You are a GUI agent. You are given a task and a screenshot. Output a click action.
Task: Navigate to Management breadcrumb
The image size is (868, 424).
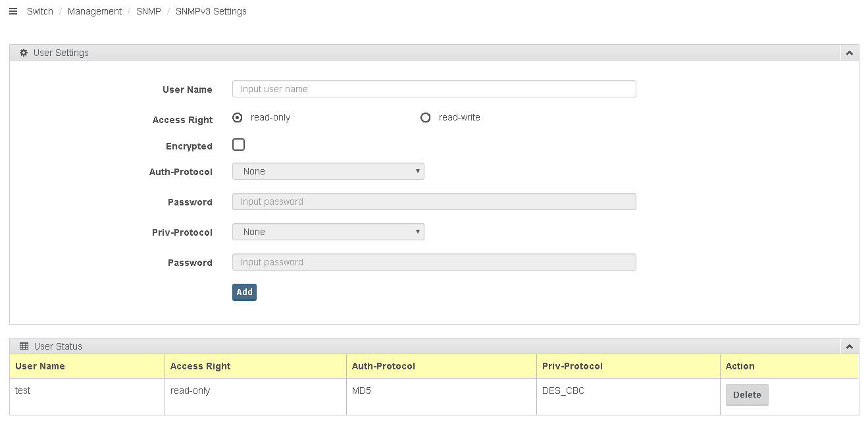pyautogui.click(x=95, y=11)
